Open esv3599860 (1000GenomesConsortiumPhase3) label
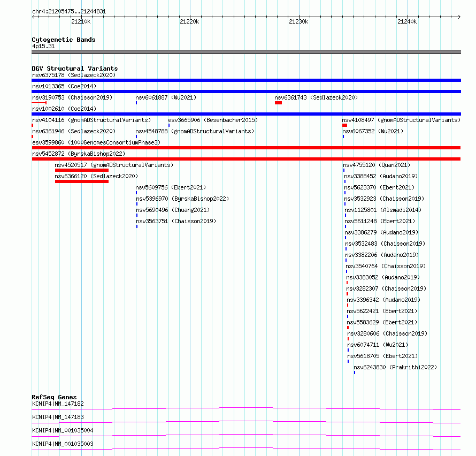The height and width of the screenshot is (456, 476). click(x=96, y=142)
